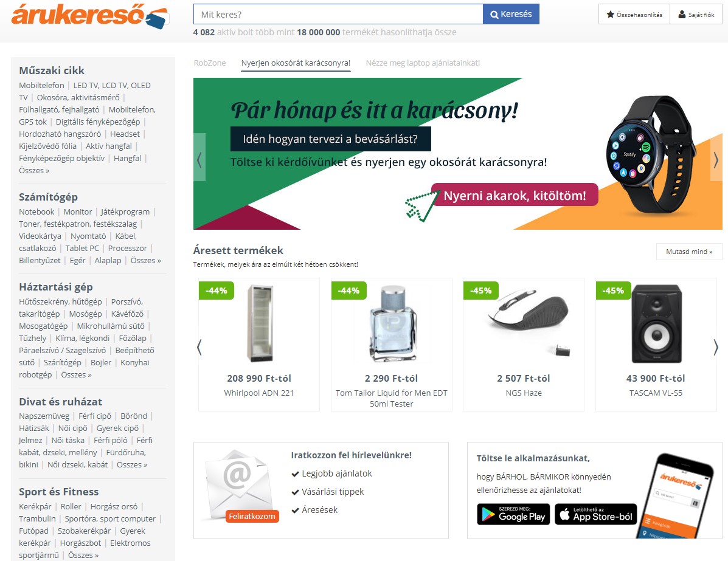Click the Keresés search button
The height and width of the screenshot is (561, 728).
[x=511, y=15]
